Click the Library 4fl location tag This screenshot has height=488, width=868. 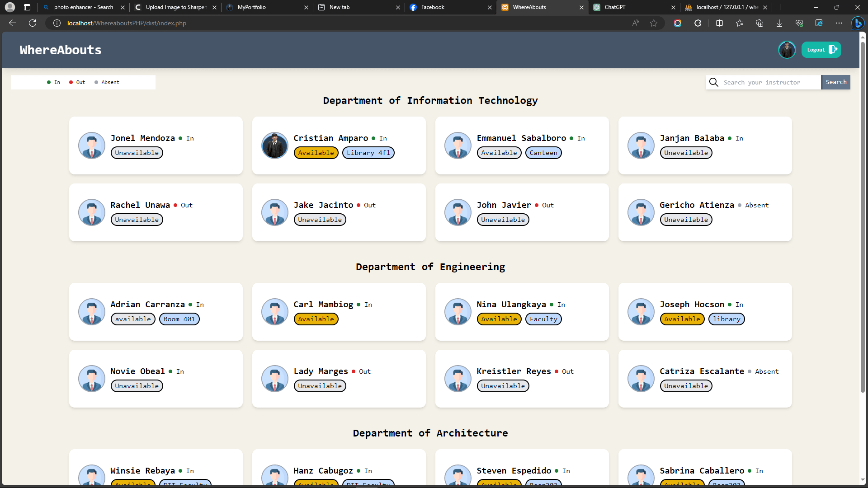tap(368, 153)
